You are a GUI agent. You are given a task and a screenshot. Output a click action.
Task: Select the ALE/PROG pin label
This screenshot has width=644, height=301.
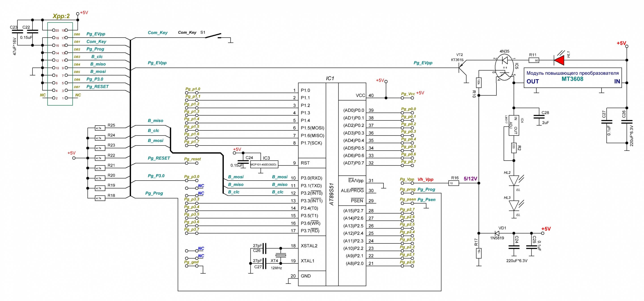352,190
